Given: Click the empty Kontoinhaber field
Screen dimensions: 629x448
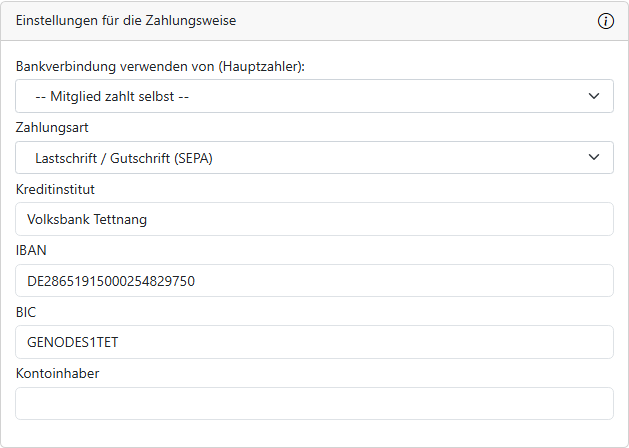Looking at the screenshot, I should pos(314,403).
